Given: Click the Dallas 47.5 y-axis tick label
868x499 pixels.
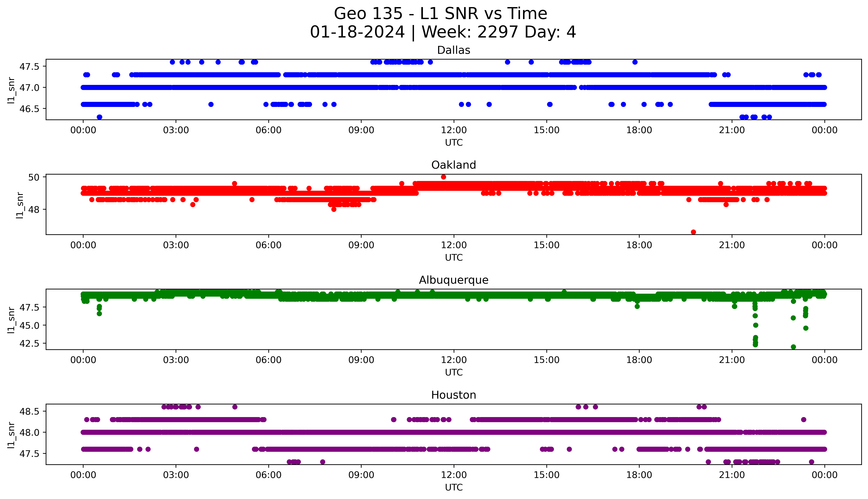Looking at the screenshot, I should coord(29,66).
